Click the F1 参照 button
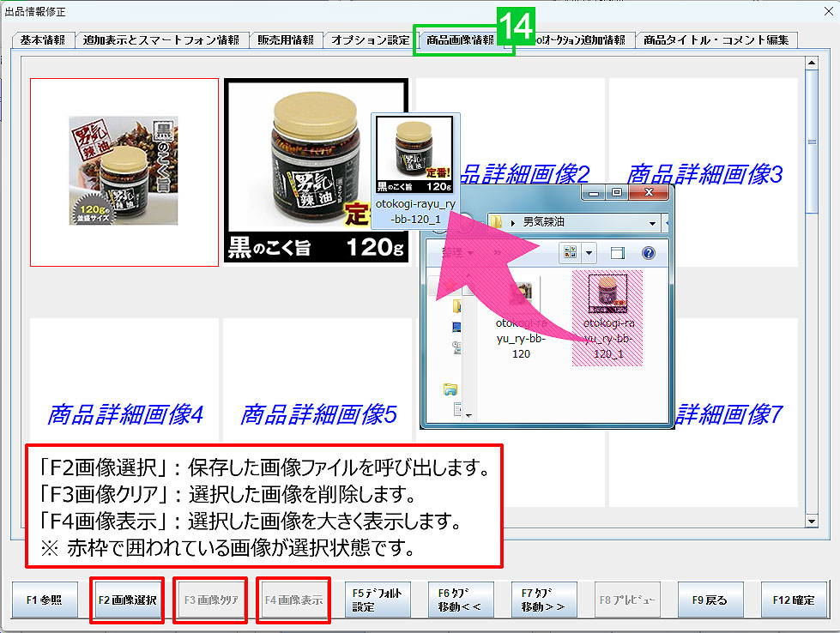840x633 pixels. [45, 600]
